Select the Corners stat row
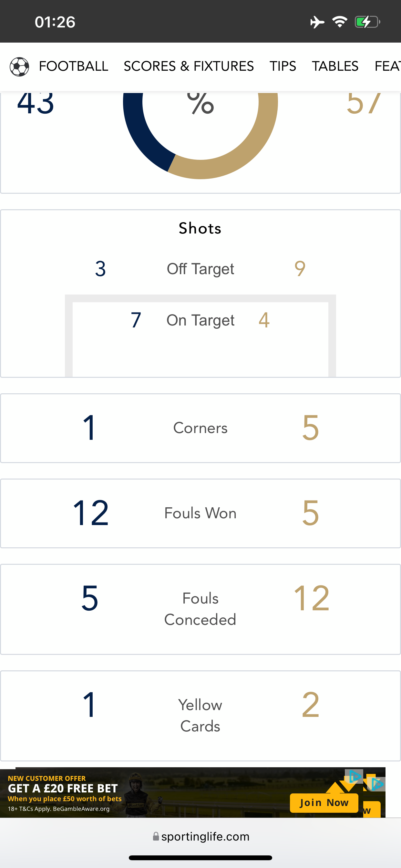The image size is (401, 868). (200, 428)
